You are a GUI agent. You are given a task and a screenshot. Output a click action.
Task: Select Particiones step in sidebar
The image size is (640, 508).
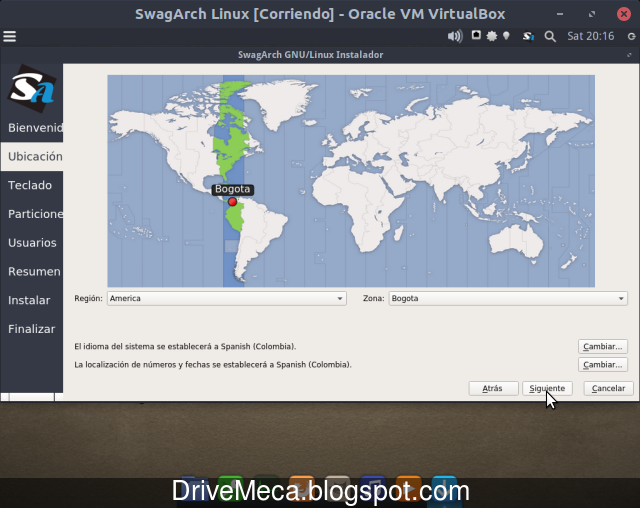tap(32, 214)
